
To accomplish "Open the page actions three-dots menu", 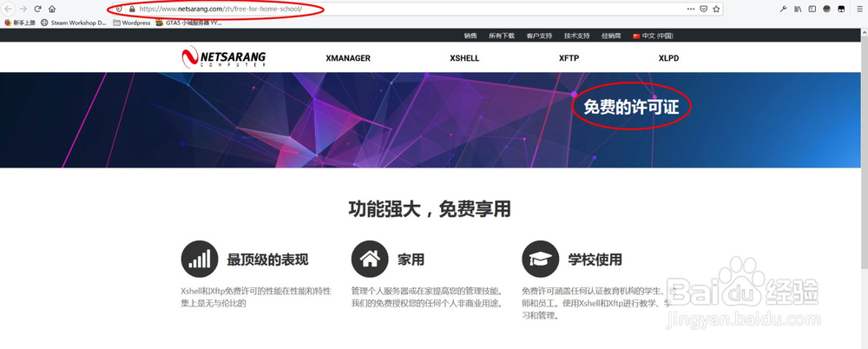I will (x=691, y=9).
